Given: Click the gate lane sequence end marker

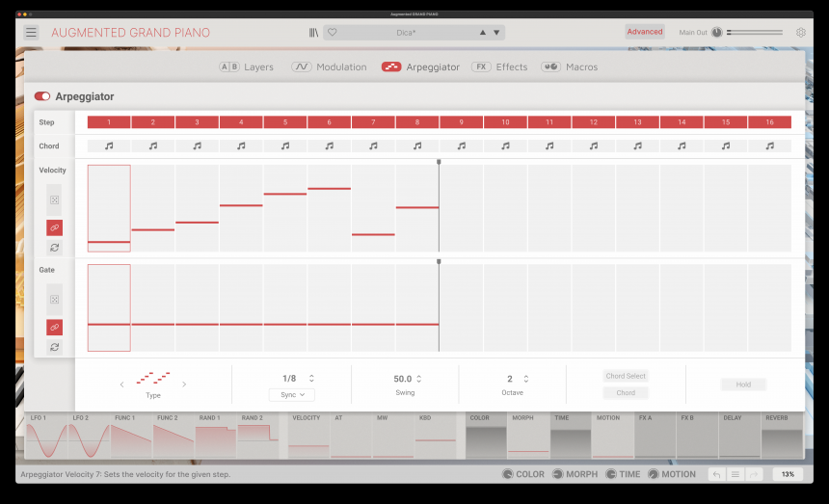Looking at the screenshot, I should [439, 262].
